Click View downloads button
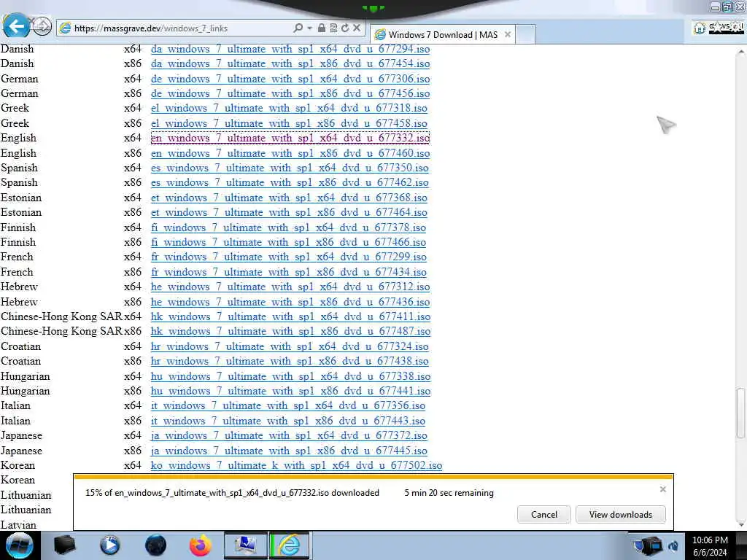 (620, 514)
